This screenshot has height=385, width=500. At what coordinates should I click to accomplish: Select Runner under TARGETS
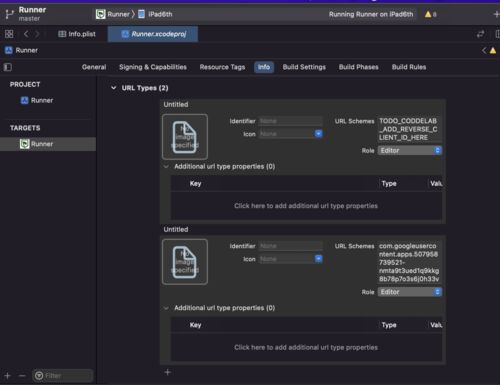[48, 144]
